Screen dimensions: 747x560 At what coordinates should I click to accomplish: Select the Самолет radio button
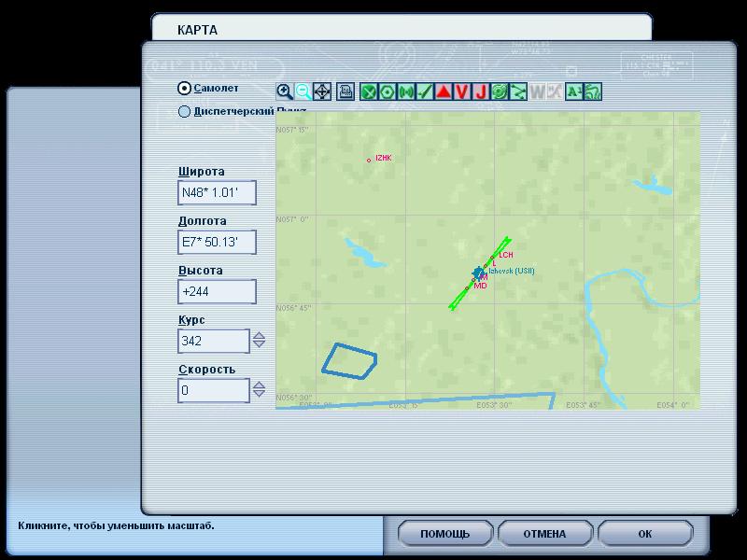[x=184, y=88]
